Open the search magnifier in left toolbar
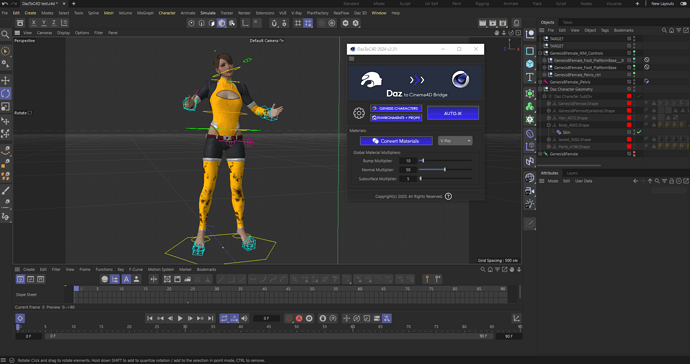Viewport: 690px width, 364px height. (5, 34)
